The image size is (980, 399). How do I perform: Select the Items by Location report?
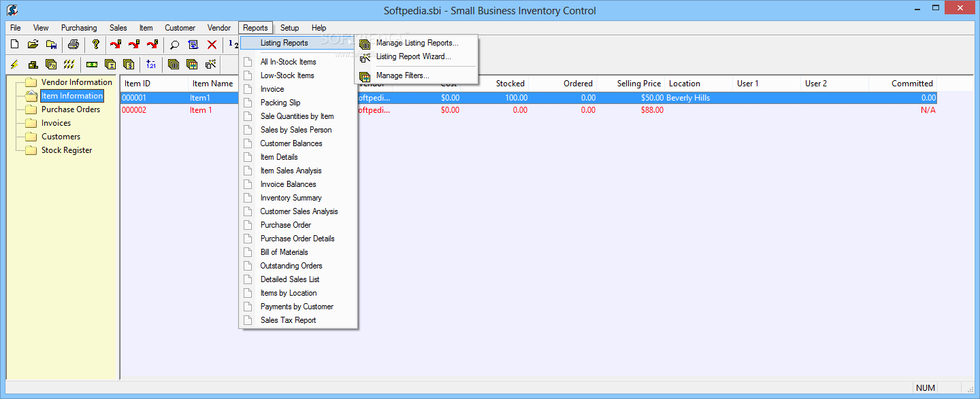pos(298,293)
